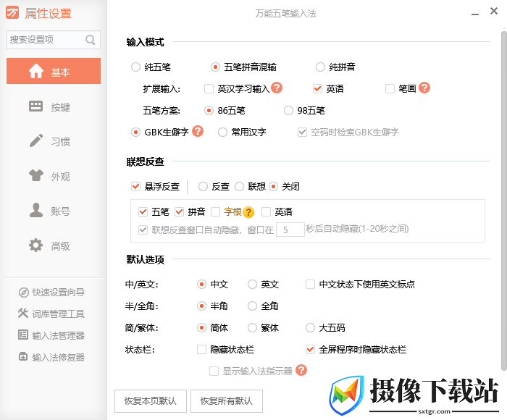
Task: Select the 联想 radio option
Action: pos(239,187)
